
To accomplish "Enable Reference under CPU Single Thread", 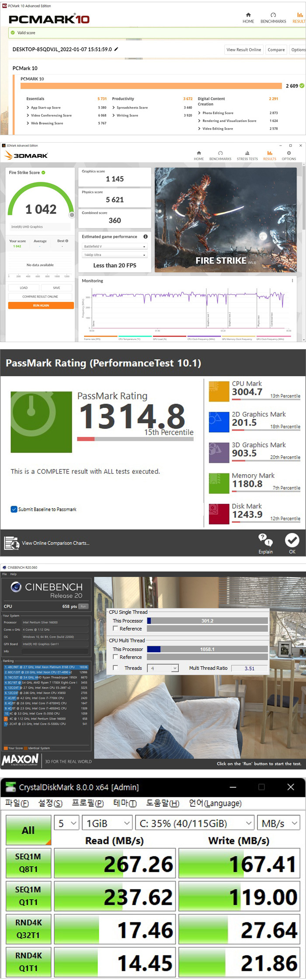I will tap(115, 628).
